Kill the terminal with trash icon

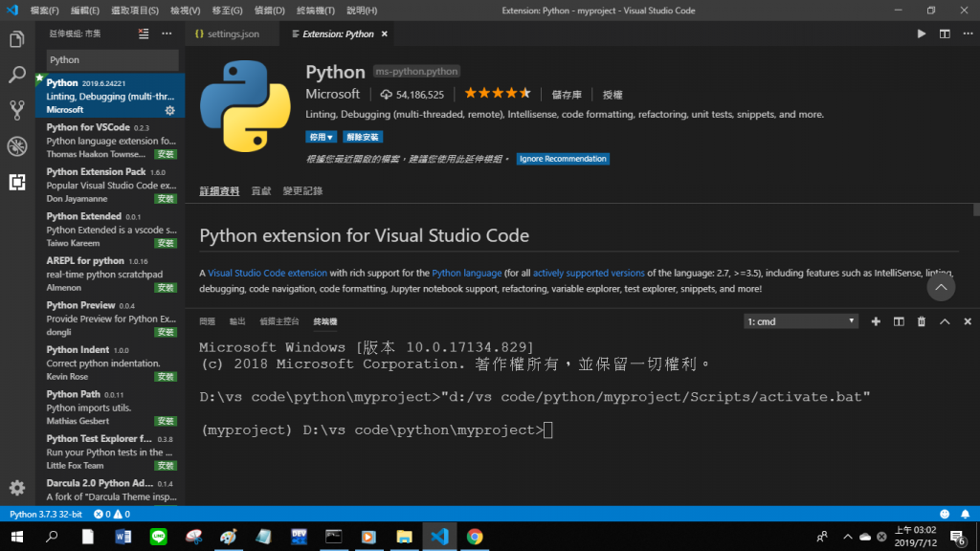(922, 321)
